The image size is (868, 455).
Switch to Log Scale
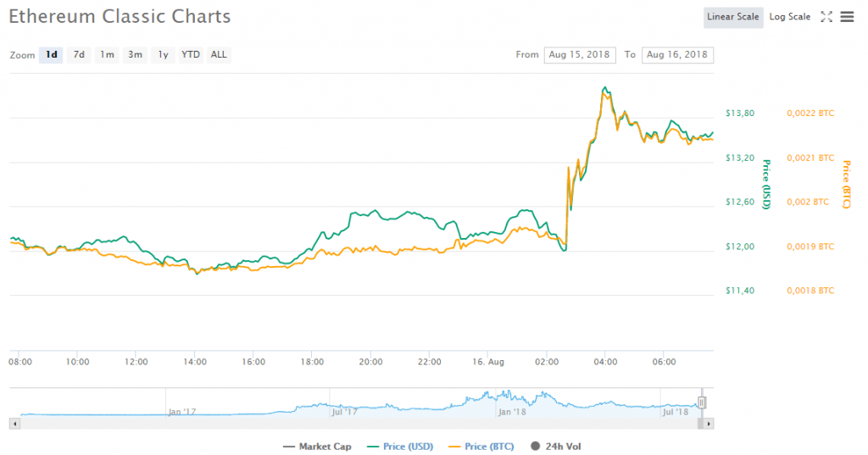(x=789, y=17)
